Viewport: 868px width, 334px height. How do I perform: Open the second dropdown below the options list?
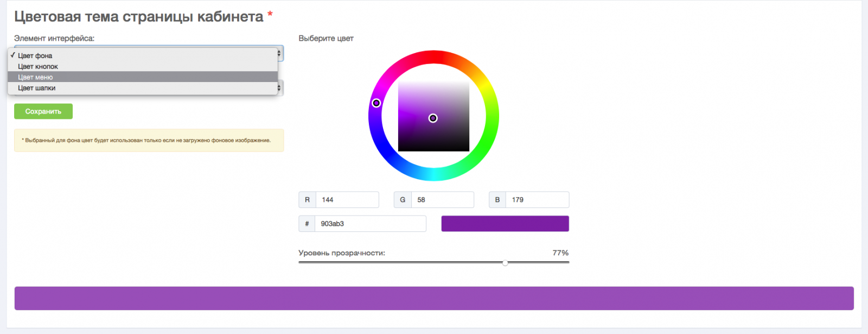click(x=280, y=87)
